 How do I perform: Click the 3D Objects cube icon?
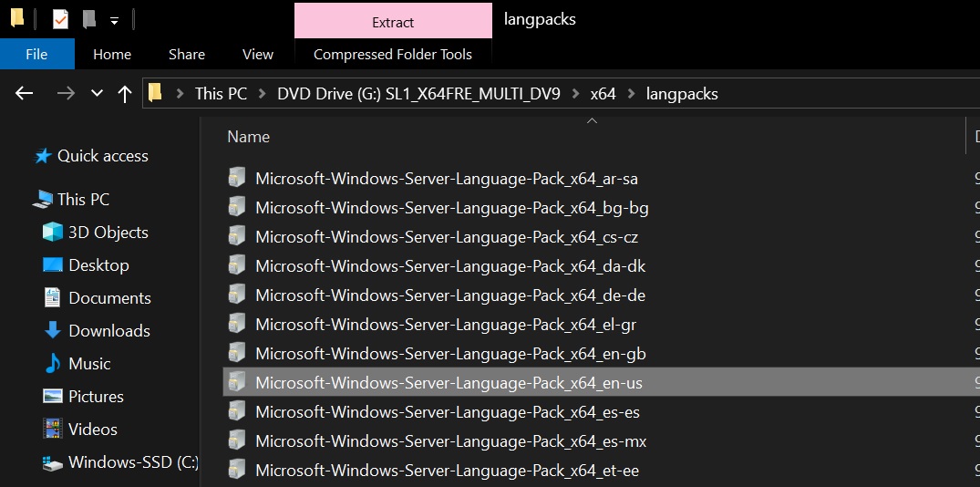(53, 233)
